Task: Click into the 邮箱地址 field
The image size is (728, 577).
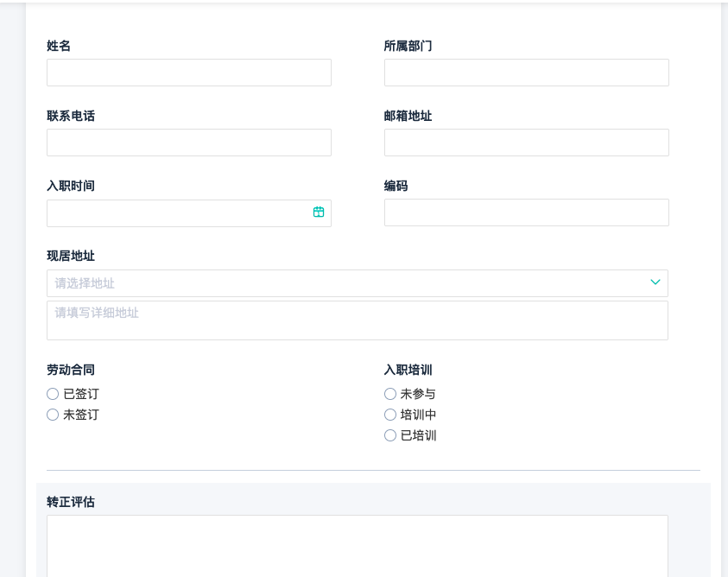Action: click(x=526, y=143)
